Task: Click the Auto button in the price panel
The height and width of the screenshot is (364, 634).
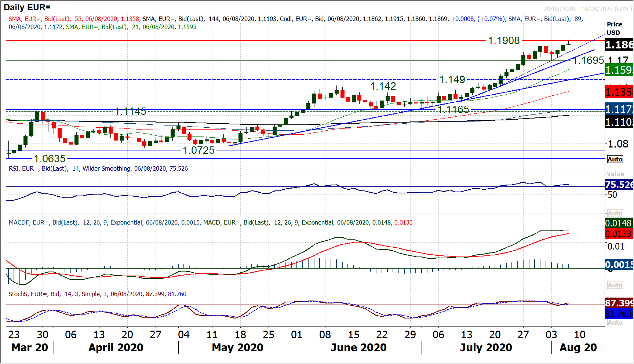Action: coord(615,159)
